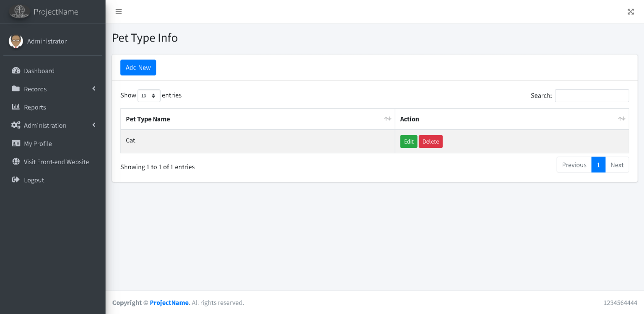The height and width of the screenshot is (314, 644).
Task: Click the Logout exit icon
Action: pos(16,180)
